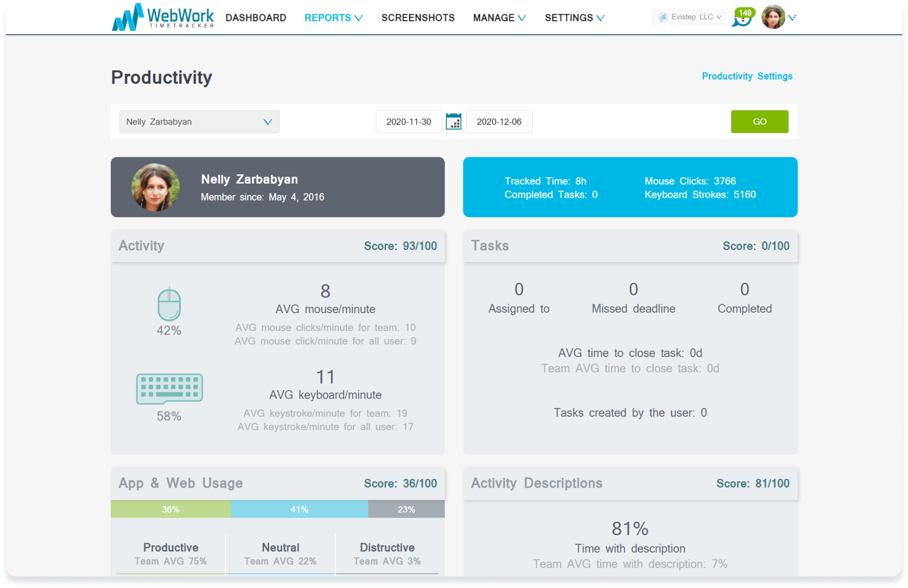908x588 pixels.
Task: Click AVG time to close task: 0d
Action: pos(630,353)
